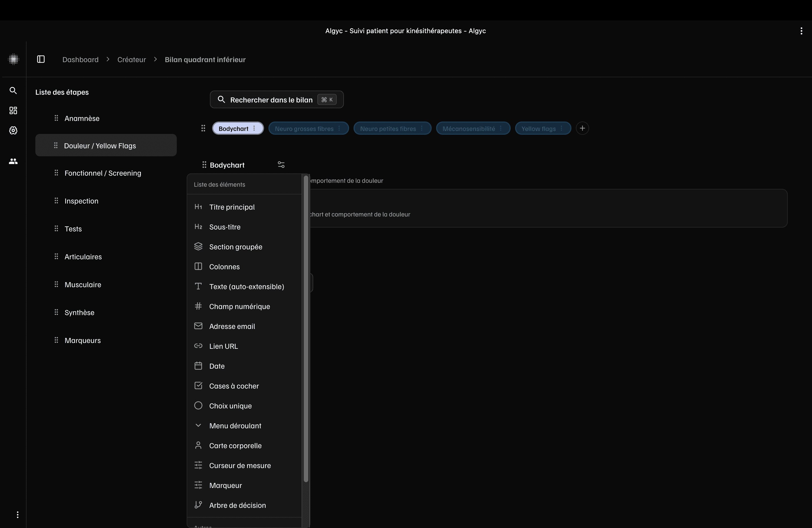Go to Créateur breadcrumb link

(131, 60)
